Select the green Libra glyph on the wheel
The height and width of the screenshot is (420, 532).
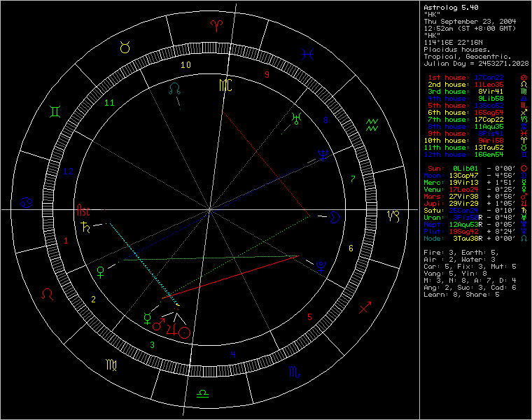click(202, 394)
